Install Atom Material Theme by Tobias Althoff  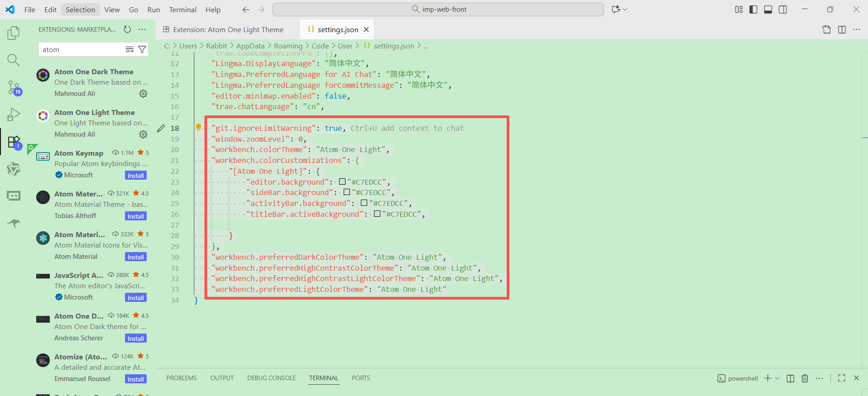click(136, 216)
